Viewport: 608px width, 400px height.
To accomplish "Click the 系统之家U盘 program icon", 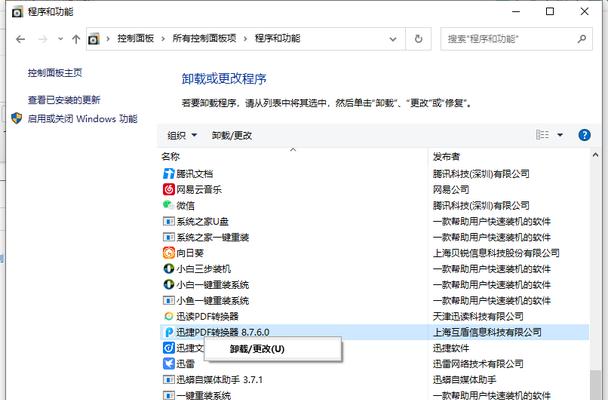I will (169, 221).
